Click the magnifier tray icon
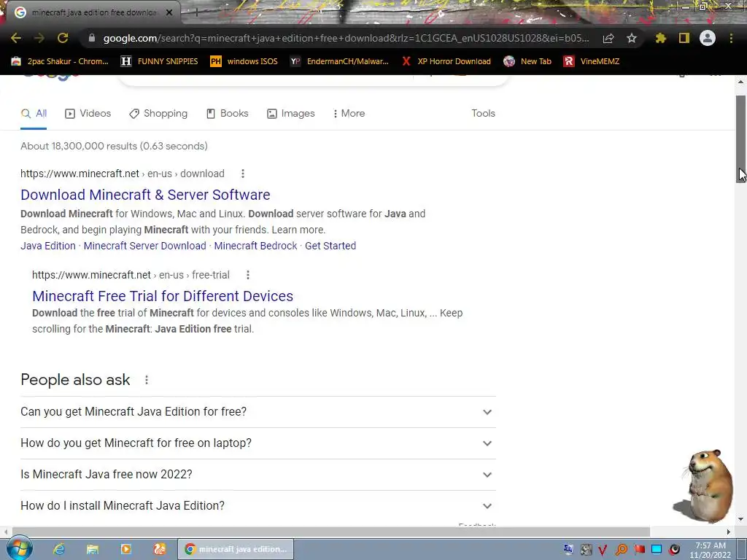The width and height of the screenshot is (747, 560). click(x=622, y=550)
